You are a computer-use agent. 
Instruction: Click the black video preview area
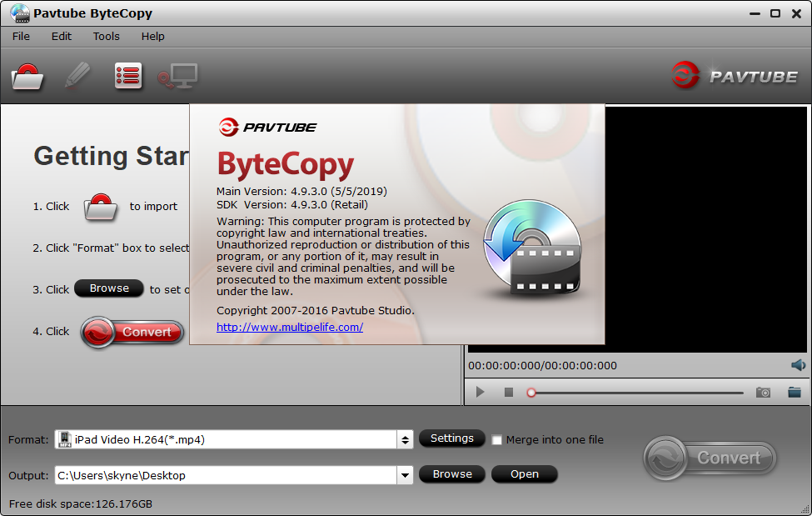pos(705,229)
